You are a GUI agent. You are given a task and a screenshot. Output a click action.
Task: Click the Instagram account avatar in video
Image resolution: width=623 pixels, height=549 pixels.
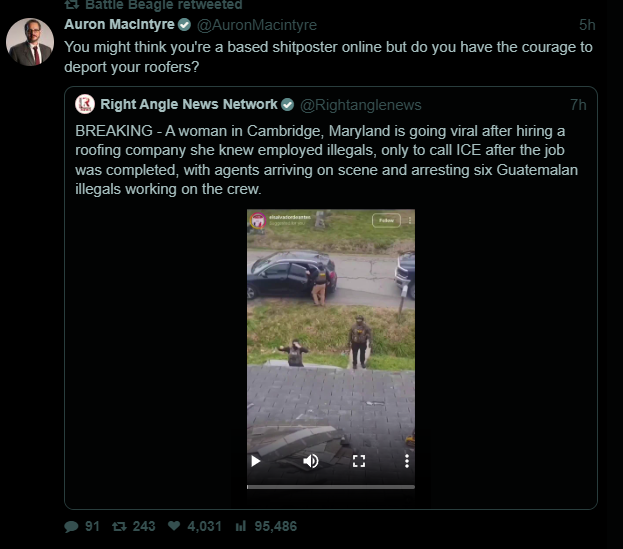257,219
